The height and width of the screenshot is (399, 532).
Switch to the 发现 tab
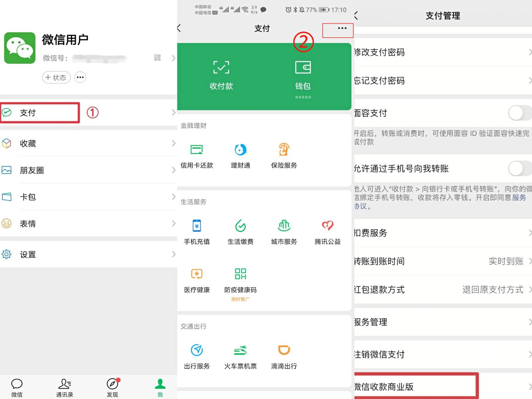(x=112, y=388)
